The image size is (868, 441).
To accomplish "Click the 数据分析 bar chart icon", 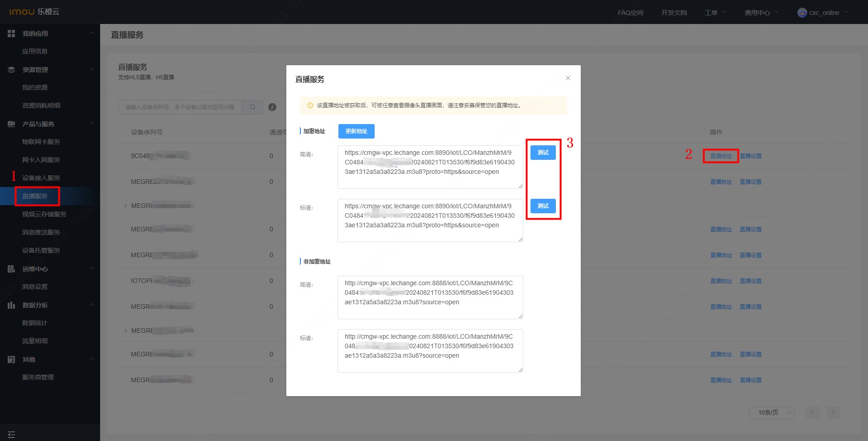I will [11, 305].
